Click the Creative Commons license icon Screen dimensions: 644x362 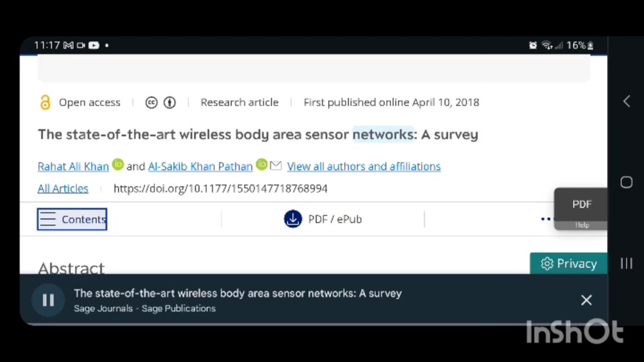(x=152, y=103)
